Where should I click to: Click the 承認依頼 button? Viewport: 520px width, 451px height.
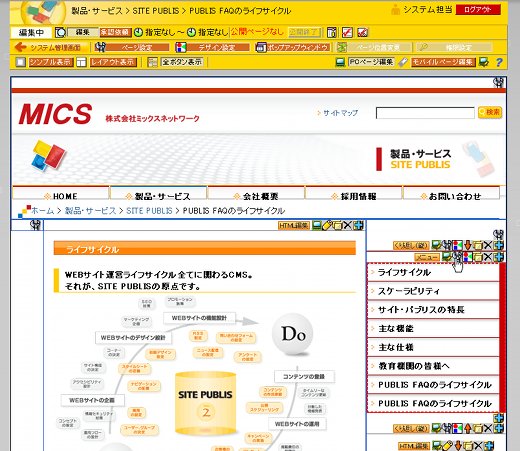[115, 32]
